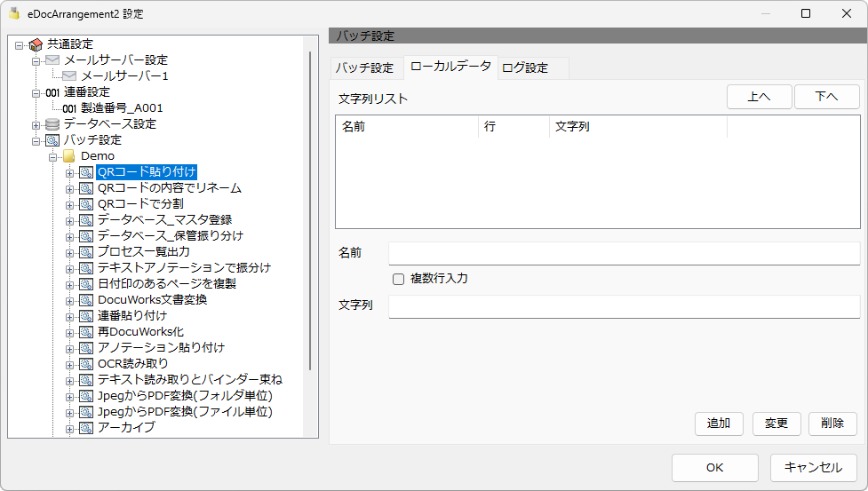Click the メールサーバー1 envelope icon
This screenshot has height=491, width=868.
pyautogui.click(x=69, y=75)
